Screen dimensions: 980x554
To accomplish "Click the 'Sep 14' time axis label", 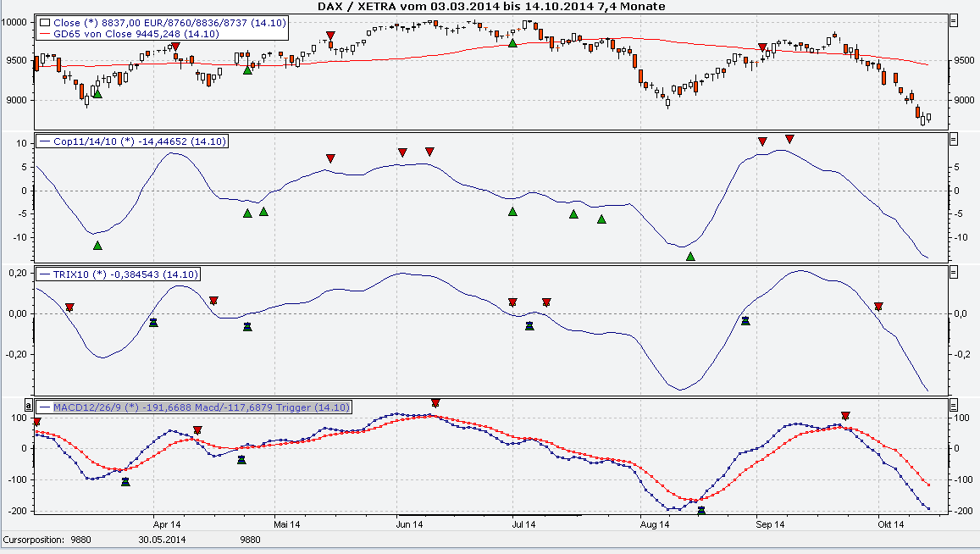I will point(770,524).
